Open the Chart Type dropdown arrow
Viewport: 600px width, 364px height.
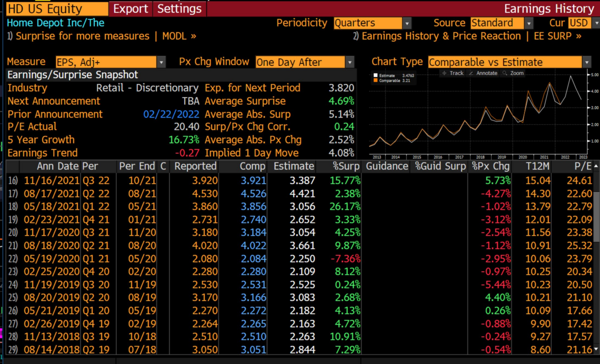tap(586, 62)
